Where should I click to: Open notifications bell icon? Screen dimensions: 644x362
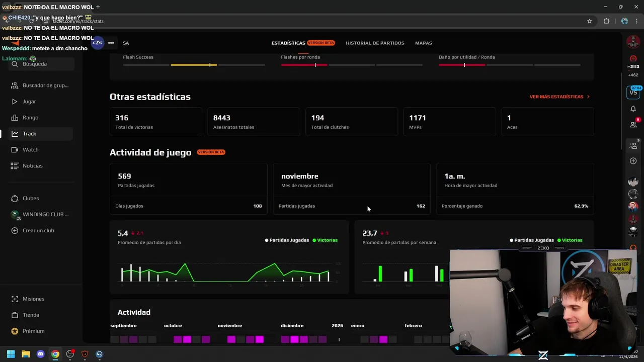point(633,109)
